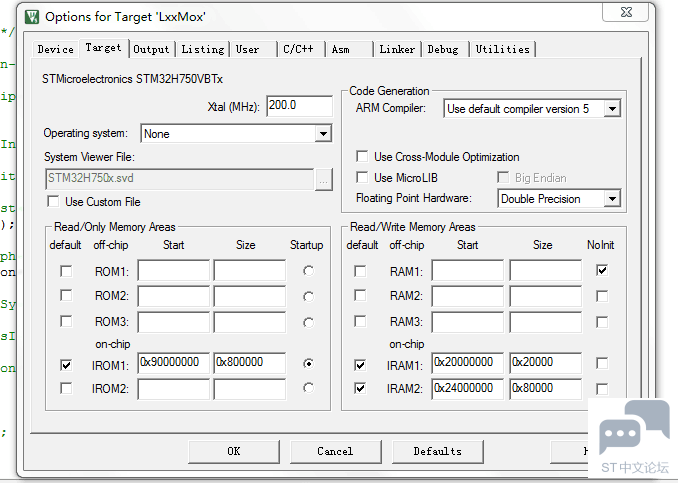The height and width of the screenshot is (483, 678).
Task: Click the Keil icon in title bar
Action: point(31,16)
